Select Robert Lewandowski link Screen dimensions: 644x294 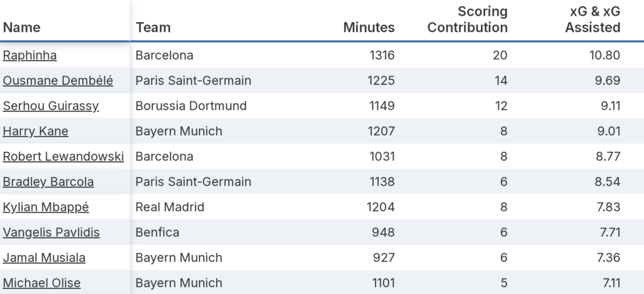[63, 156]
